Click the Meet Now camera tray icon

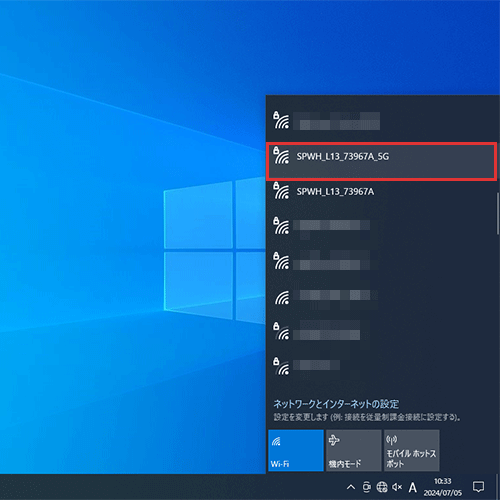click(x=366, y=487)
